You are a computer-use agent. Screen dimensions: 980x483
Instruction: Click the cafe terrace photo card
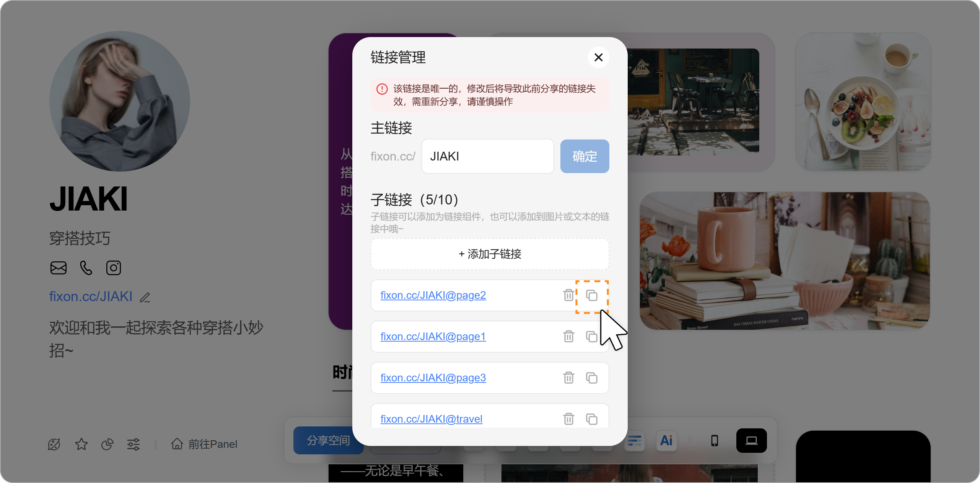pyautogui.click(x=693, y=102)
